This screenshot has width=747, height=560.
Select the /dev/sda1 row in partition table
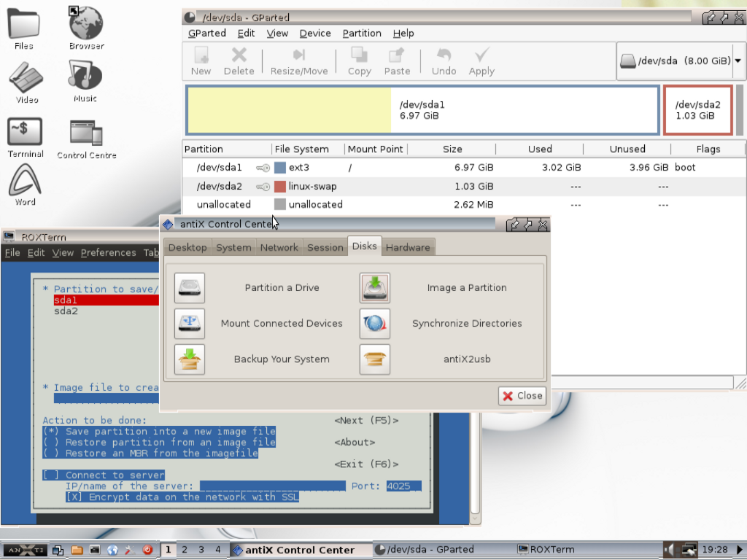click(x=464, y=168)
